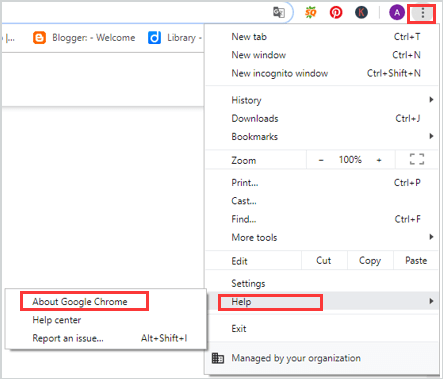Screen dimensions: 443x379
Task: Click the blue Library bookmark icon
Action: (x=154, y=38)
